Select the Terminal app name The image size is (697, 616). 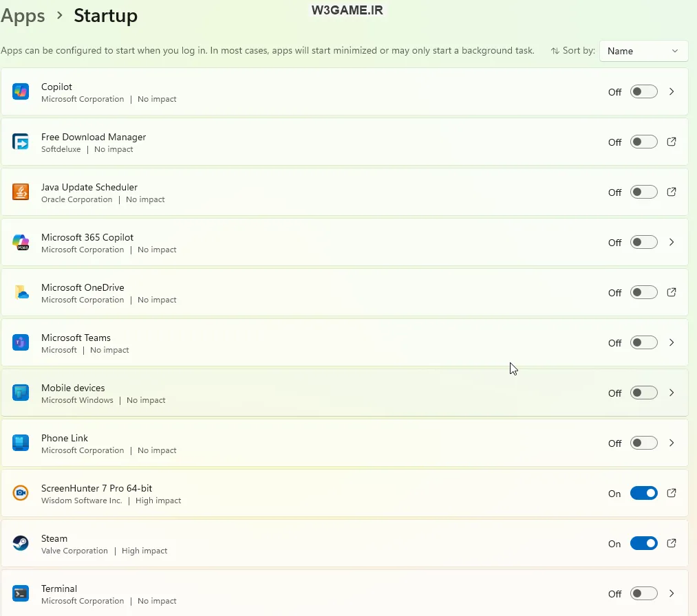pos(59,589)
